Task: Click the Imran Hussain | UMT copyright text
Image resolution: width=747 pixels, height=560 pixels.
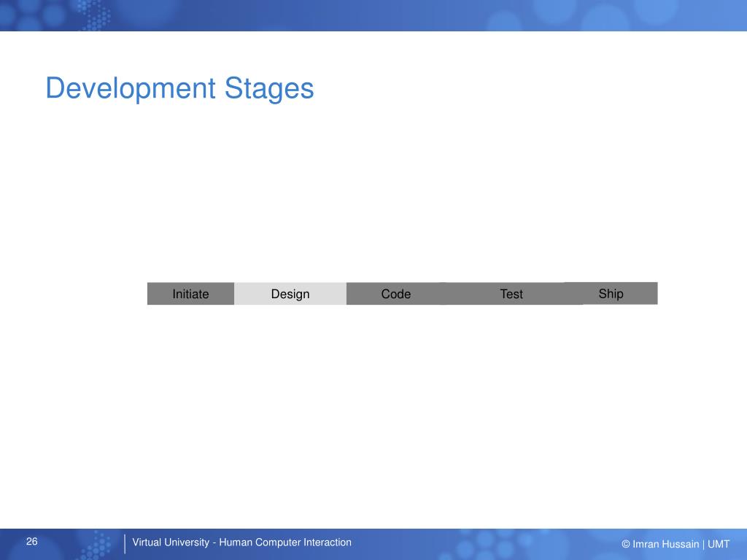Action: (676, 544)
